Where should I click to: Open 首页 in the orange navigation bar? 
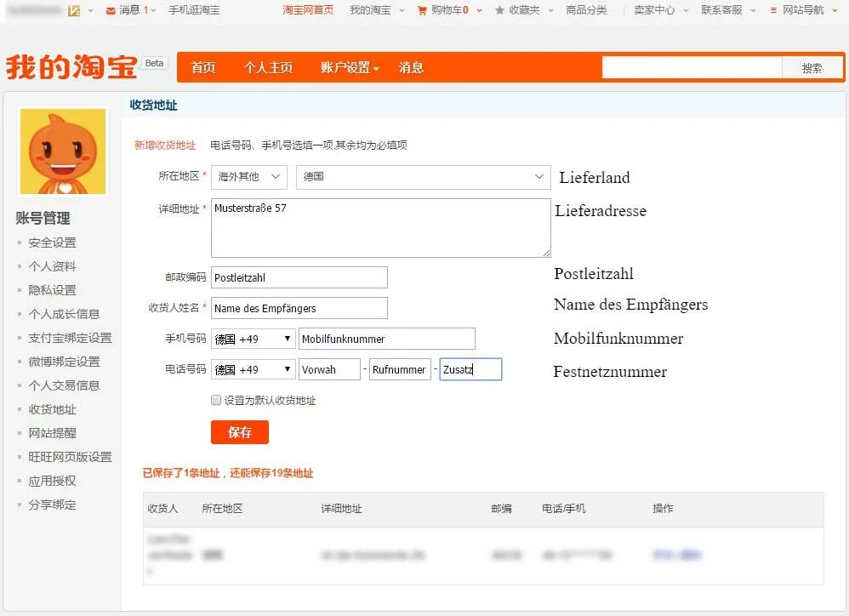[203, 68]
